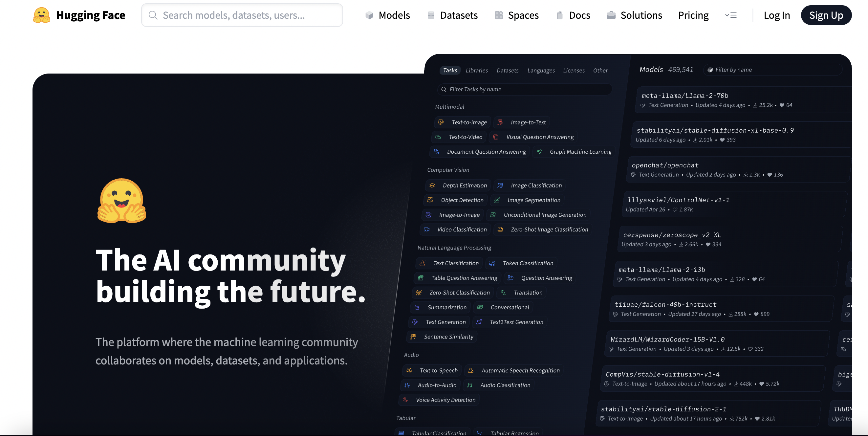
Task: Click the Text Generation task tag
Action: (x=439, y=322)
